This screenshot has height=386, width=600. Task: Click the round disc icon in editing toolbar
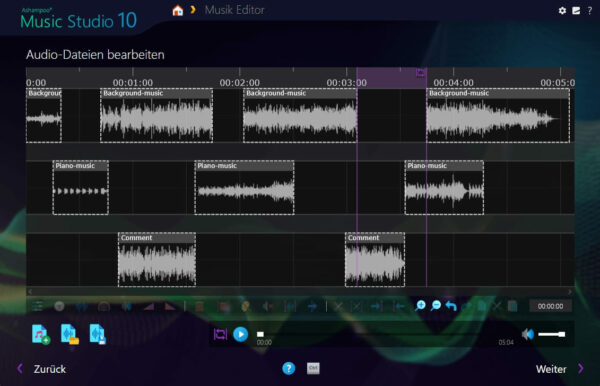pos(59,306)
